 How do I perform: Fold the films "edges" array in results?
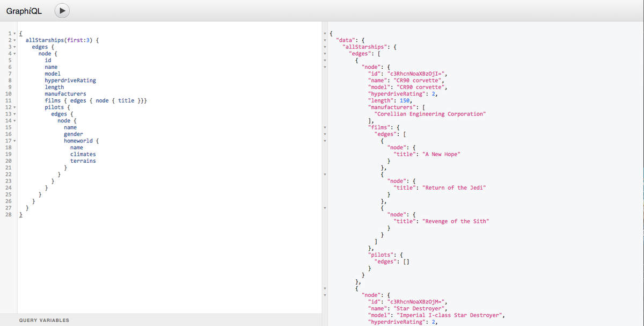tap(324, 134)
